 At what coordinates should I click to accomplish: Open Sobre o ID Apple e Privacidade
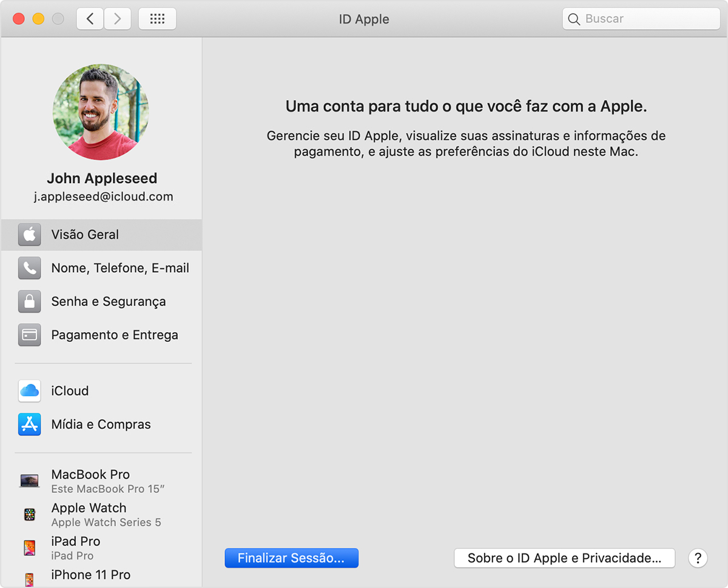point(564,558)
